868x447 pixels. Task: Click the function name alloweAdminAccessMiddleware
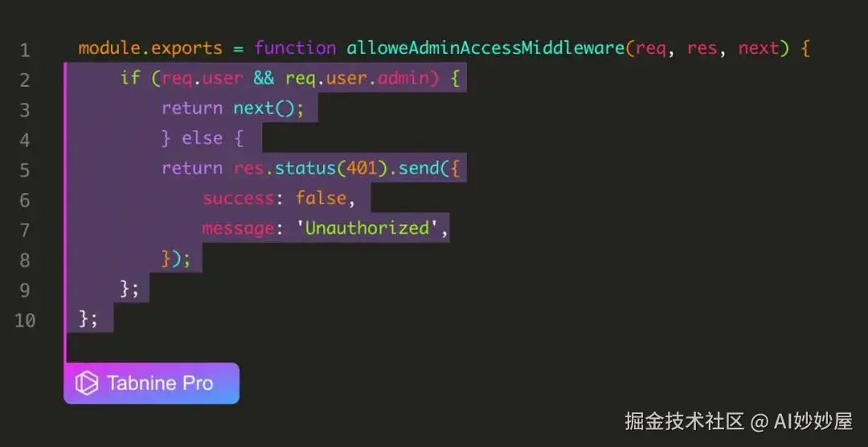(x=485, y=48)
